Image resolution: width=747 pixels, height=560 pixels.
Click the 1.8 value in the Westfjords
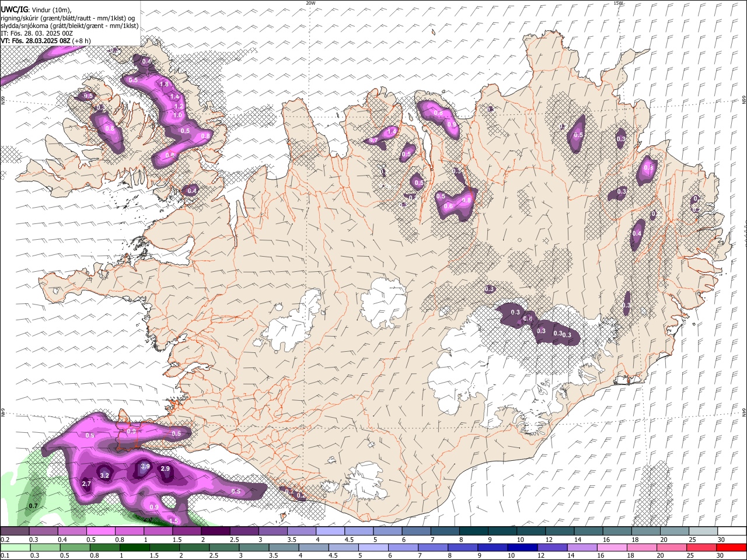pyautogui.click(x=164, y=85)
